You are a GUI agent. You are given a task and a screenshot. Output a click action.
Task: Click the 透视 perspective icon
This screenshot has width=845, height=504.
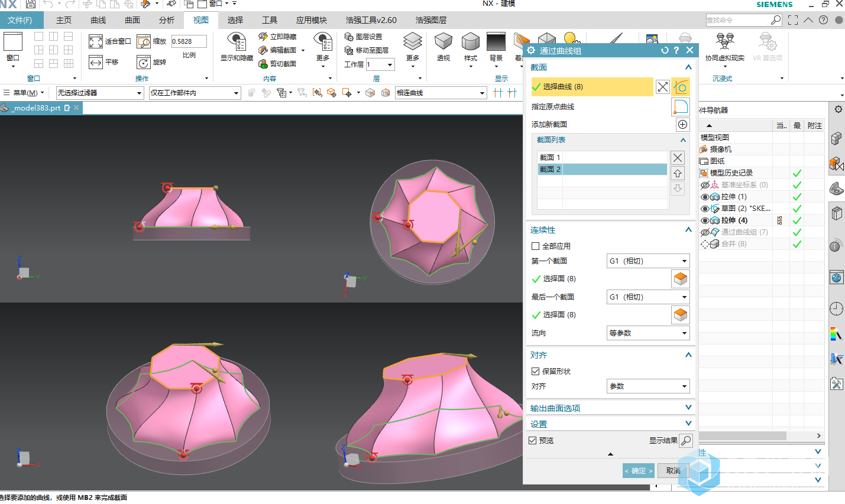(443, 42)
